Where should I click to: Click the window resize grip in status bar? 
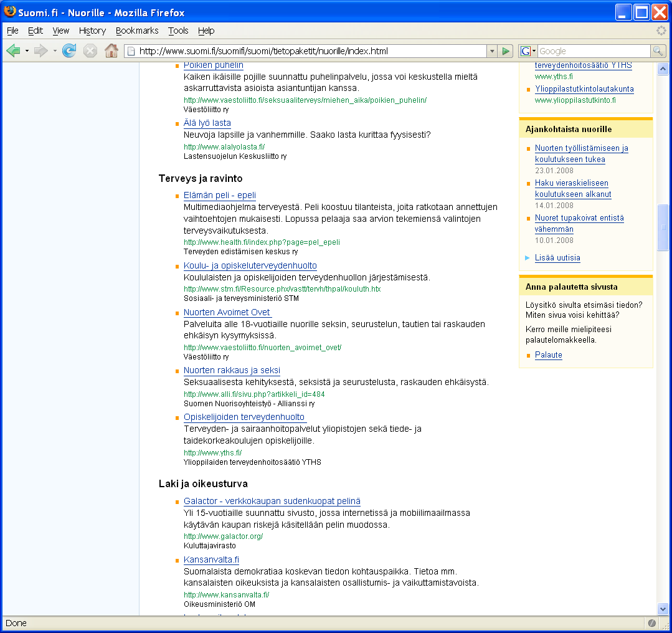point(666,626)
